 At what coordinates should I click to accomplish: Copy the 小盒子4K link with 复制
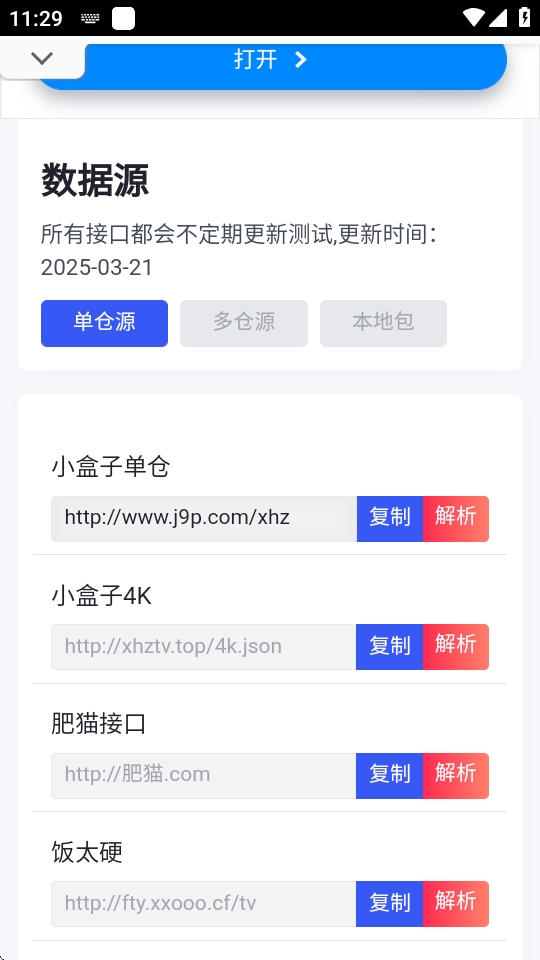coord(389,647)
